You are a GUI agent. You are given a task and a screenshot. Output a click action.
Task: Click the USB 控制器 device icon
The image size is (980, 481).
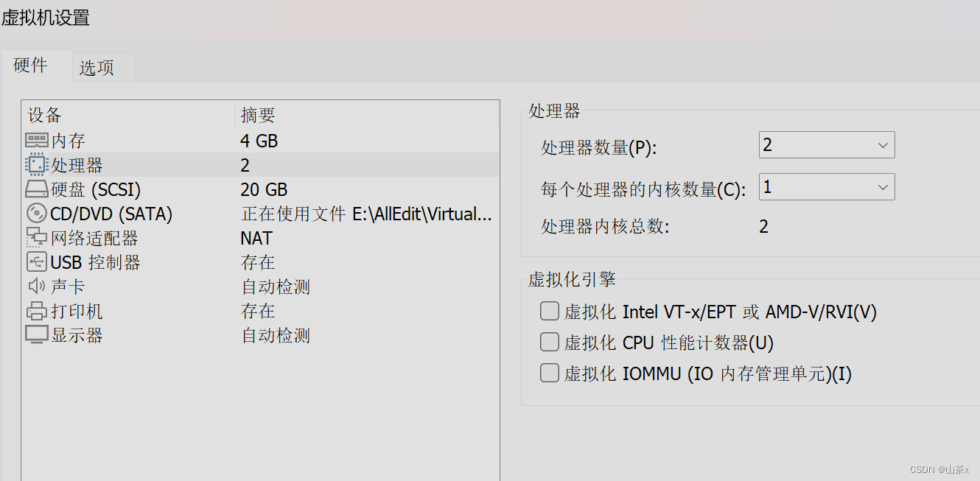pyautogui.click(x=36, y=261)
